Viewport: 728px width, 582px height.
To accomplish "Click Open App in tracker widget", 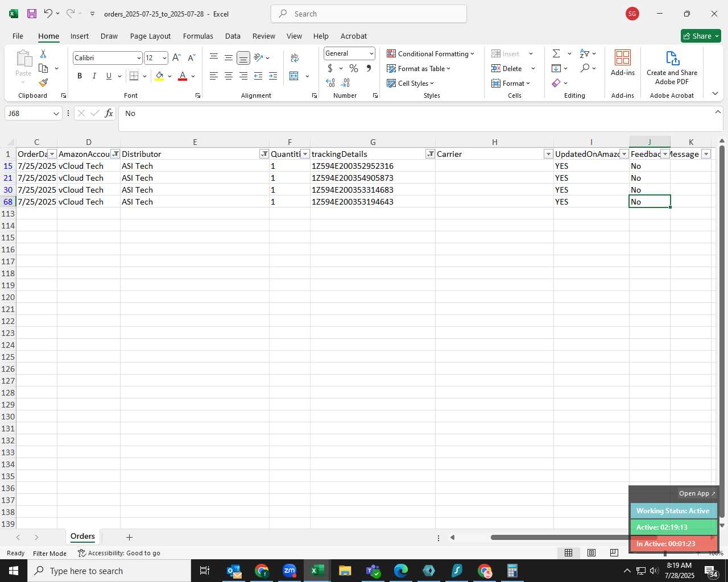I will pos(697,493).
